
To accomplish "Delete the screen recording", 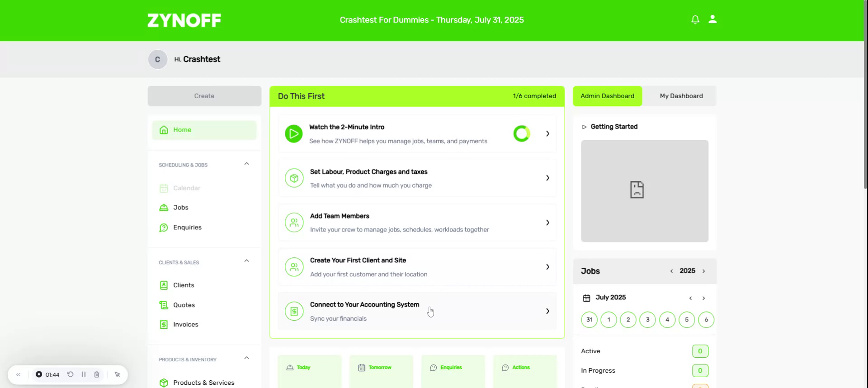I will tap(97, 374).
